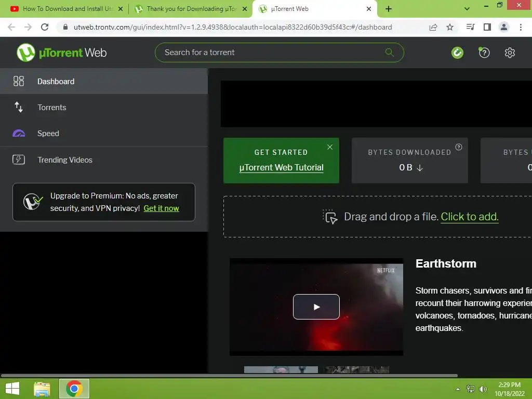532x399 pixels.
Task: Click the volume speaker tray icon
Action: point(483,389)
